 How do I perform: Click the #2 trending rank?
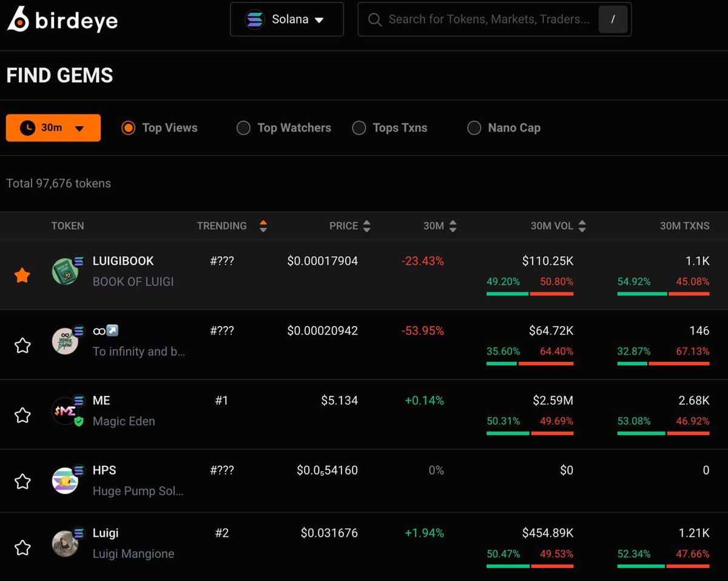click(x=221, y=533)
